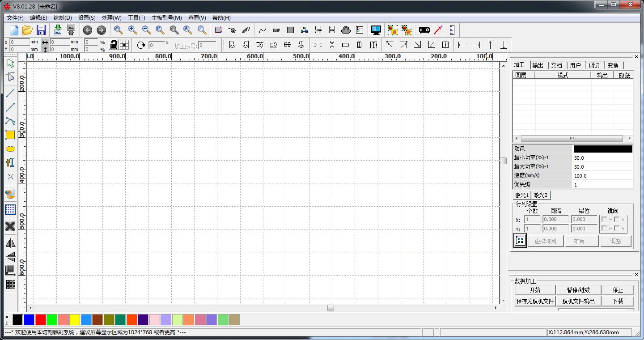Pick the yellow swatch in color palette
This screenshot has width=644, height=340.
(75, 319)
